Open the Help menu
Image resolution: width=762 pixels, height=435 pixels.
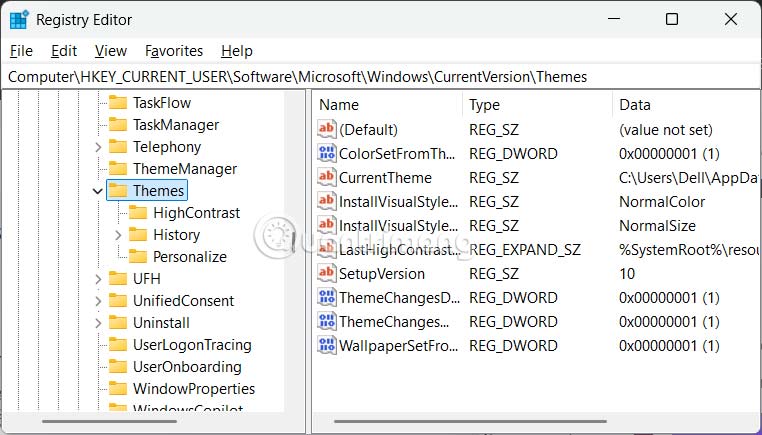click(237, 51)
